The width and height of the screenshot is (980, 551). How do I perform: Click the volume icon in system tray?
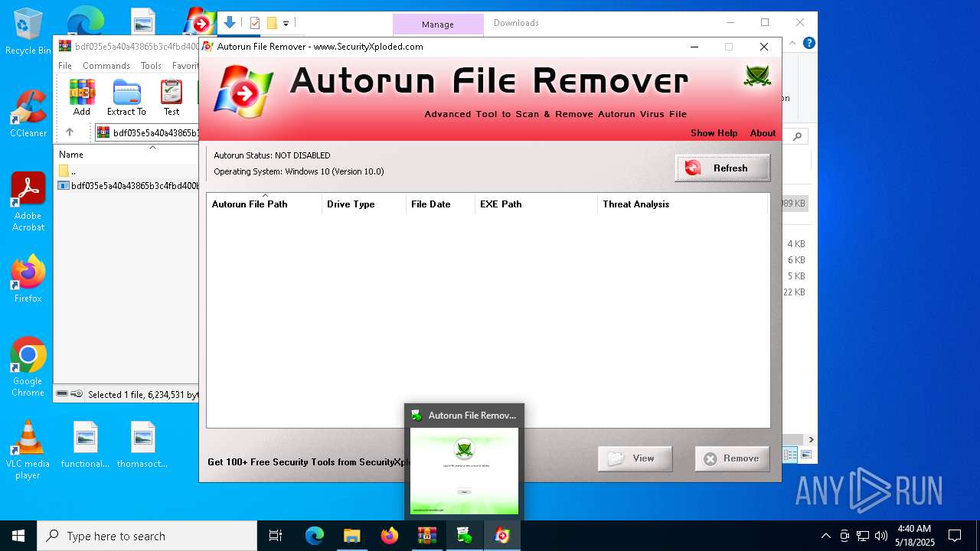[881, 536]
